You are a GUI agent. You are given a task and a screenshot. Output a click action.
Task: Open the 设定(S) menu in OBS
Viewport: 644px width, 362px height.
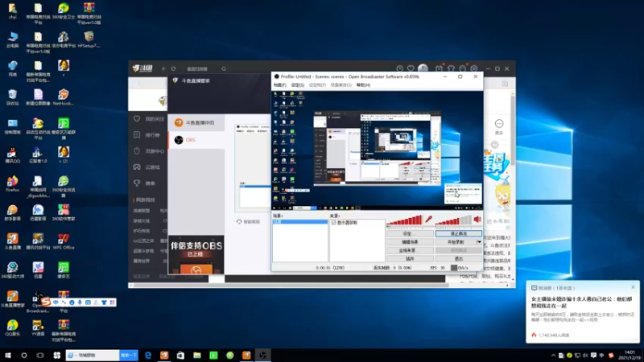(298, 85)
